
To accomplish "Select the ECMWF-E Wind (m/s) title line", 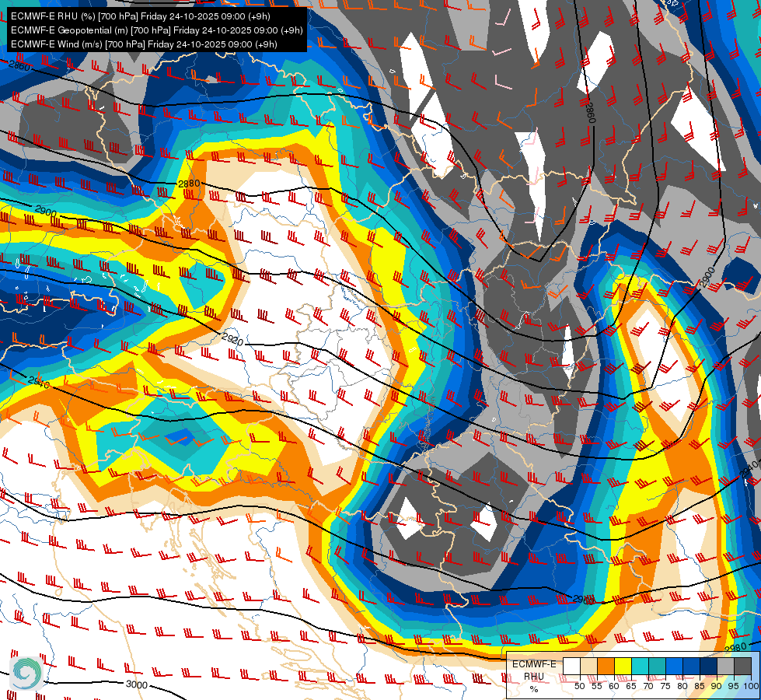I will (144, 44).
